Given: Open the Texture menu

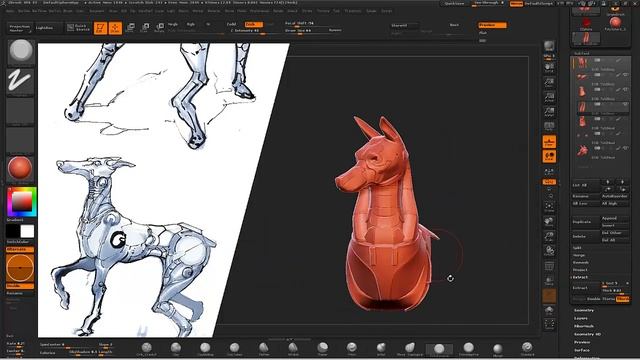Looking at the screenshot, I should point(323,11).
